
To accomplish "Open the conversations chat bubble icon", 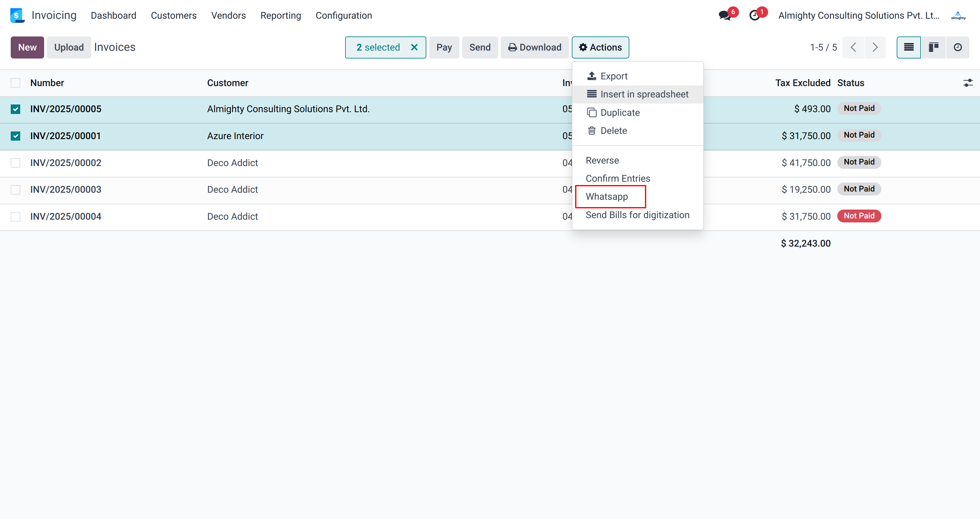I will (725, 16).
